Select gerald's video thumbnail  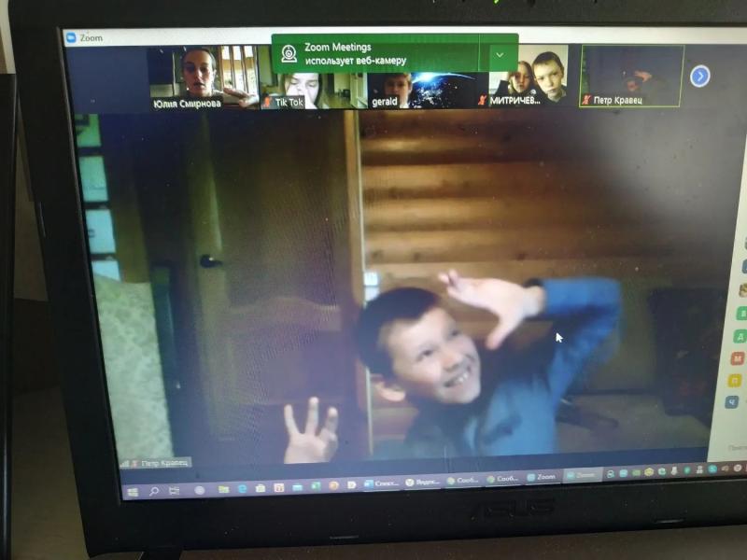428,91
